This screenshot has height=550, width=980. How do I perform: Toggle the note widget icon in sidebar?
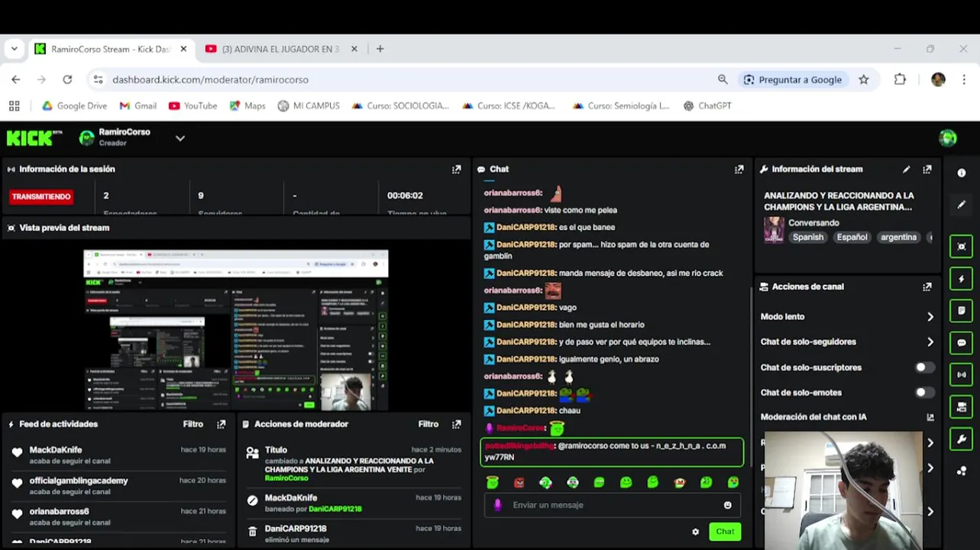tap(962, 311)
